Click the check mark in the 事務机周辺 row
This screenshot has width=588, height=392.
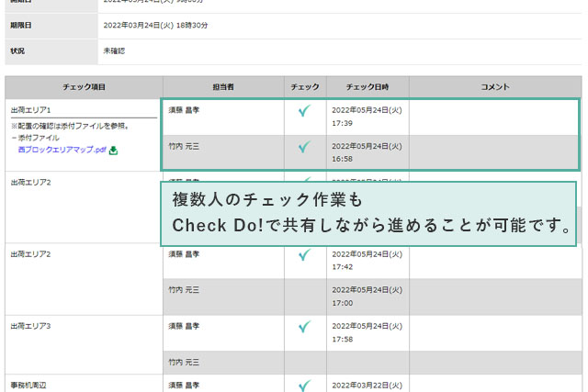pos(304,386)
